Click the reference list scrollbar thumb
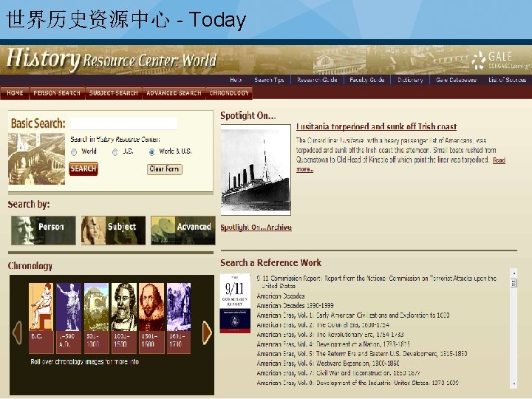The width and height of the screenshot is (532, 399). (x=514, y=283)
